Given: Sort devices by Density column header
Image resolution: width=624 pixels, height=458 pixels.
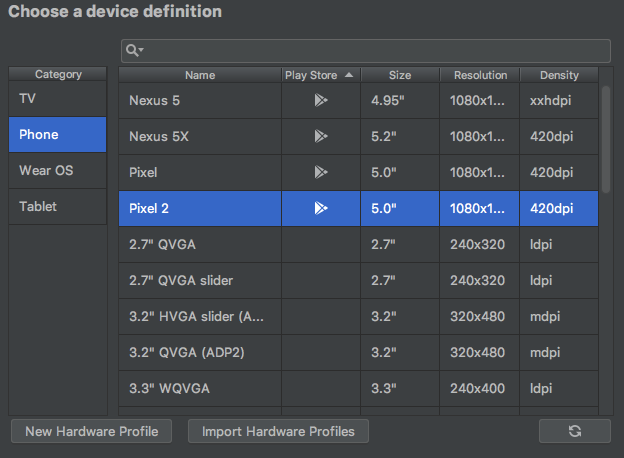Looking at the screenshot, I should coord(559,75).
